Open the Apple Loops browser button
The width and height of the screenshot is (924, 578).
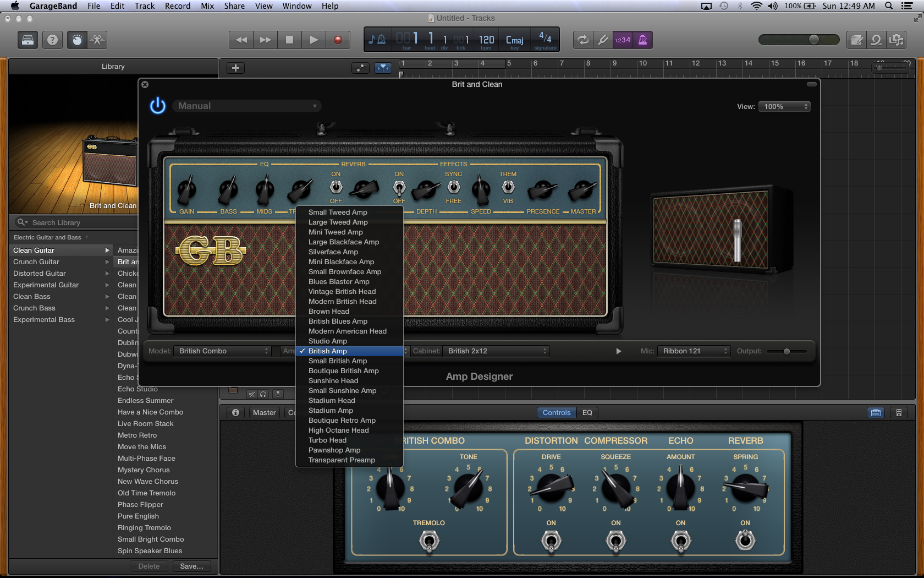876,40
